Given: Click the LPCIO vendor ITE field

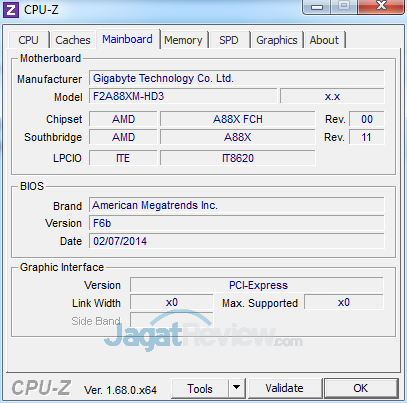Looking at the screenshot, I should [x=123, y=158].
